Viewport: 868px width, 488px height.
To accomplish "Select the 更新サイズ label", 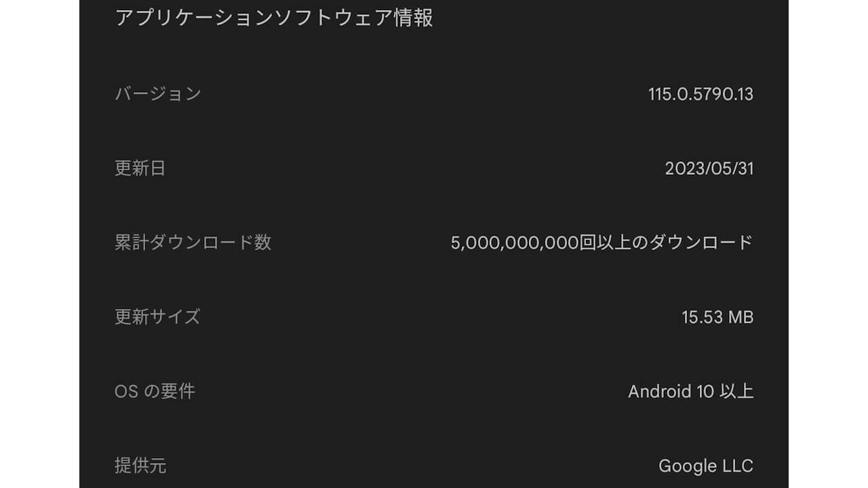I will tap(159, 316).
